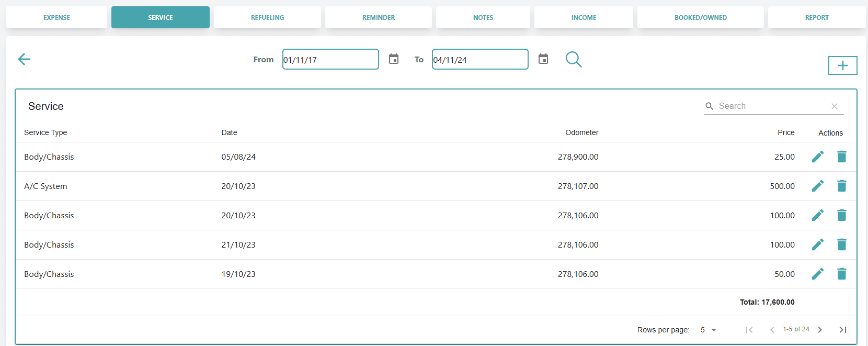Delete the 21/10/23 Body/Chassis record

[x=841, y=244]
